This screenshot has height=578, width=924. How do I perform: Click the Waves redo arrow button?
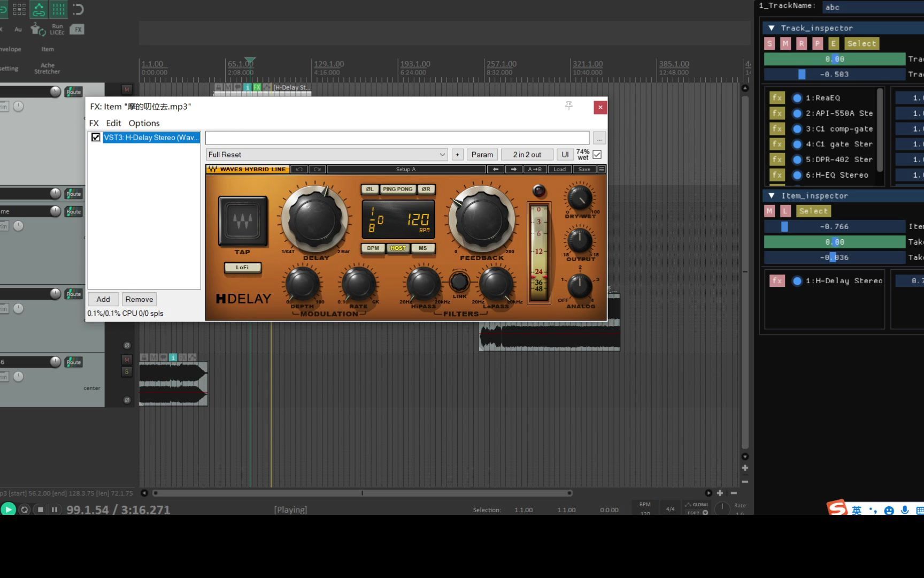(317, 169)
